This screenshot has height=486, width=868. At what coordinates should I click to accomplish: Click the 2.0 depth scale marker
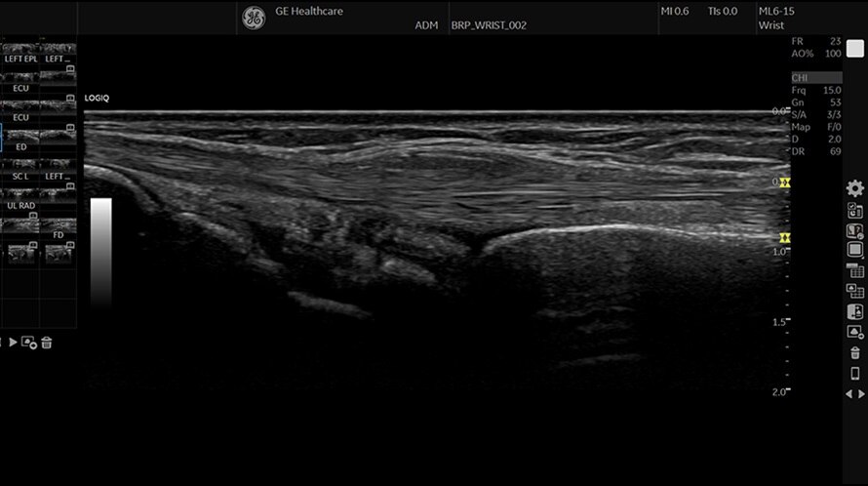pyautogui.click(x=779, y=391)
